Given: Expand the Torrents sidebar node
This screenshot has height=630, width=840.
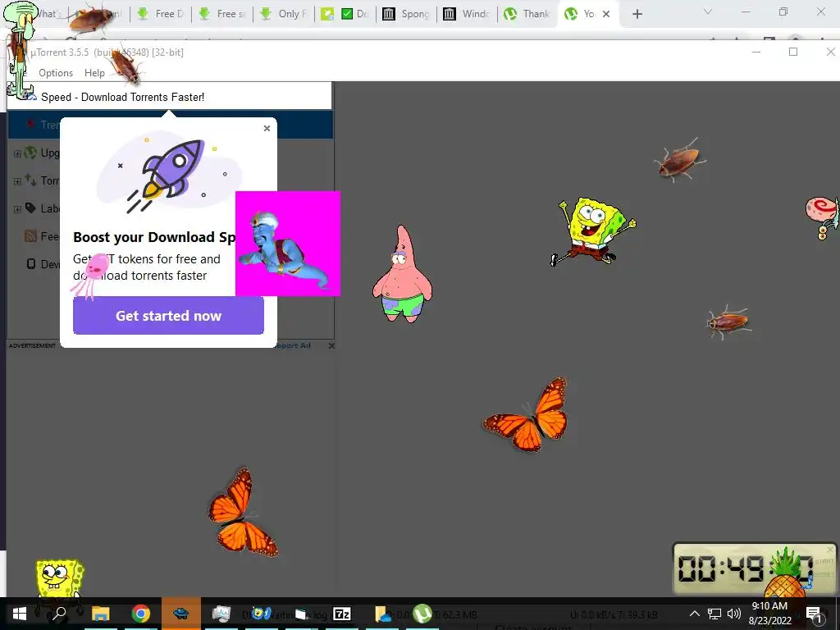Looking at the screenshot, I should tap(17, 181).
